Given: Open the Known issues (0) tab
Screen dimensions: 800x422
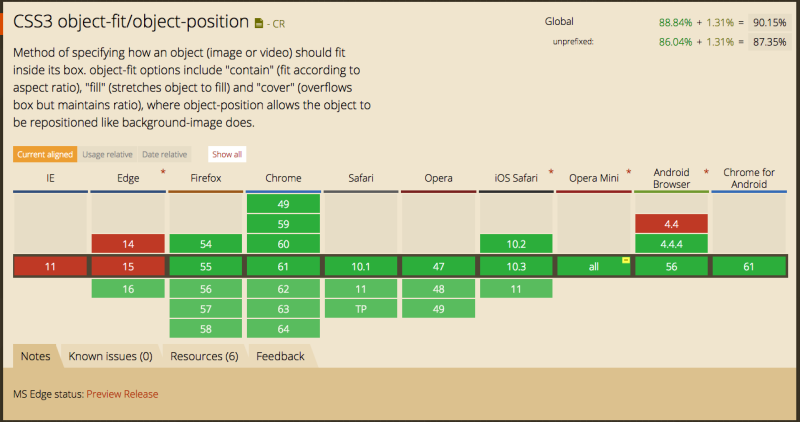Looking at the screenshot, I should [x=110, y=356].
